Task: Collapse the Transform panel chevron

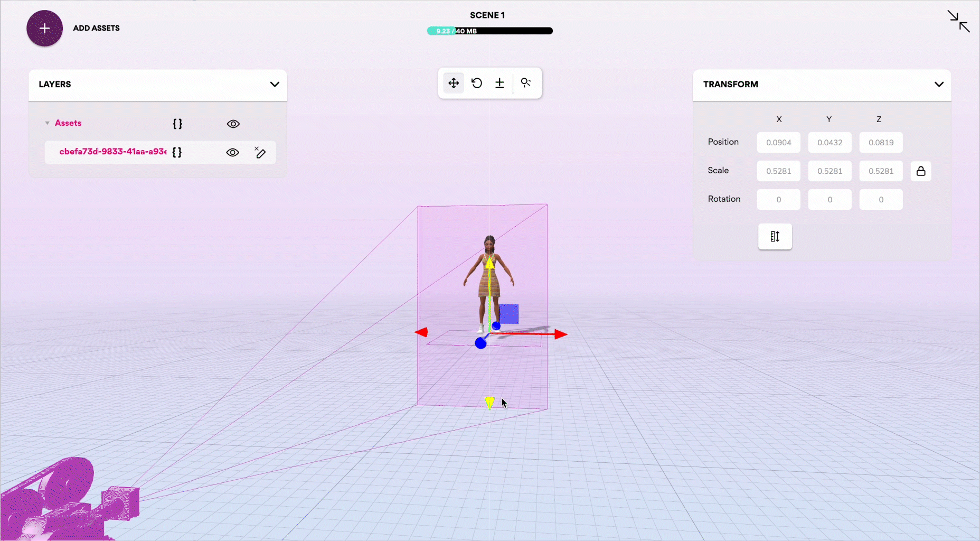Action: [x=939, y=85]
